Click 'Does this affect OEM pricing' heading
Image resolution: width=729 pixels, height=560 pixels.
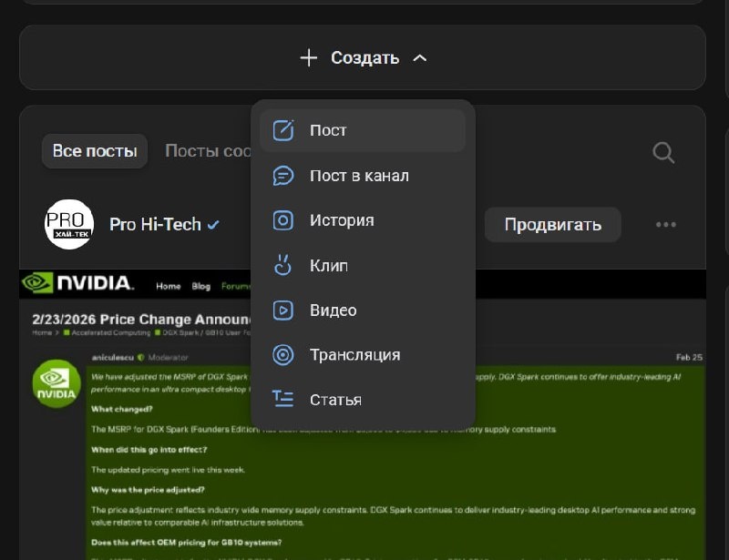coord(187,543)
